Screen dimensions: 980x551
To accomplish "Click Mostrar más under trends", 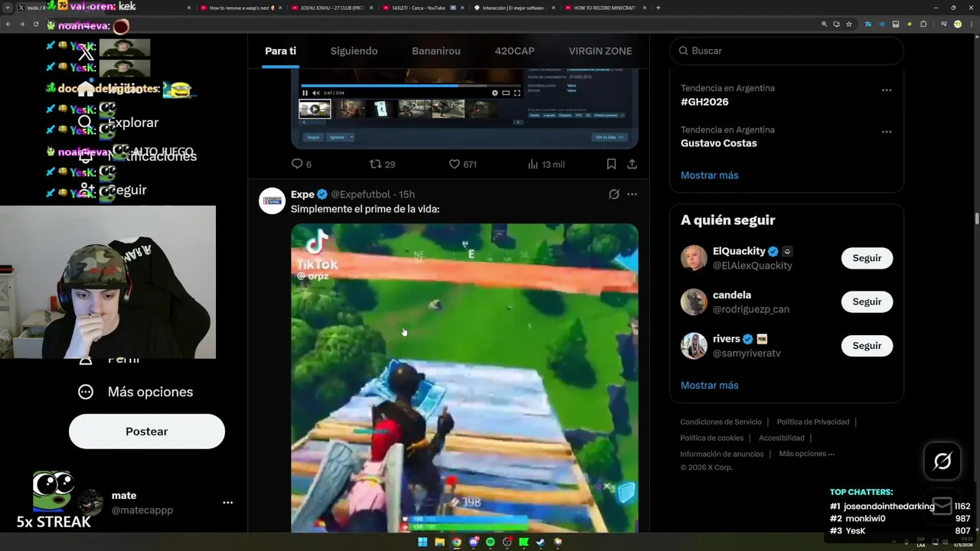I will click(x=710, y=175).
